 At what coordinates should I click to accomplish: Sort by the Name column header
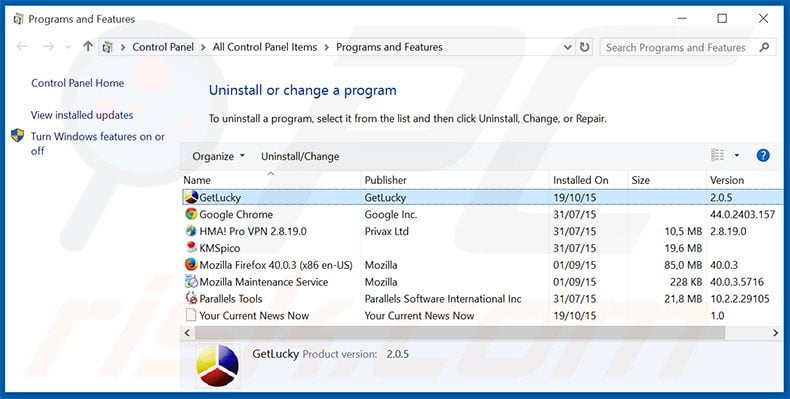(x=271, y=180)
